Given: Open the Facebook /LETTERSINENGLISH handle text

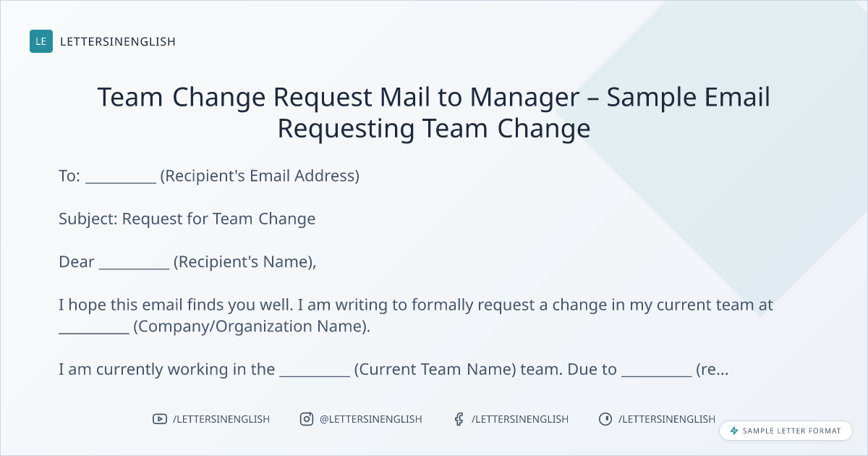Looking at the screenshot, I should click(520, 419).
